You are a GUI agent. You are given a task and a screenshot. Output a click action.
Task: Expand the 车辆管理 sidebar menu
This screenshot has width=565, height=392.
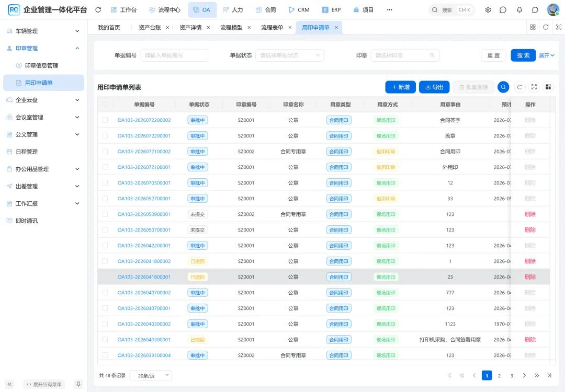click(43, 31)
